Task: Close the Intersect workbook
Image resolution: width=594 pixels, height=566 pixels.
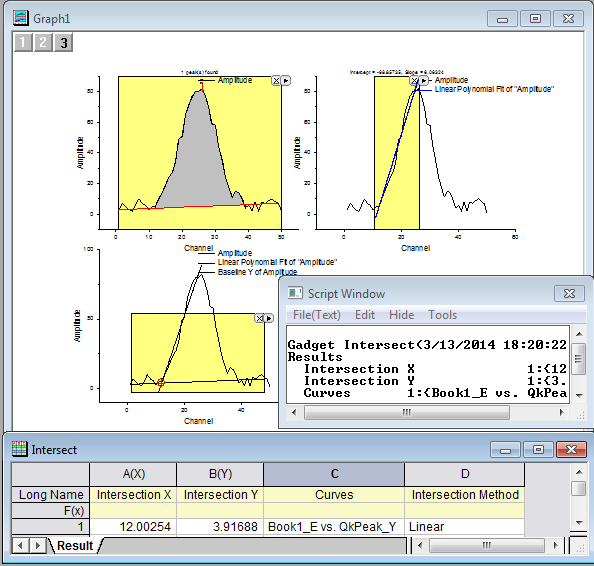Action: tap(571, 449)
